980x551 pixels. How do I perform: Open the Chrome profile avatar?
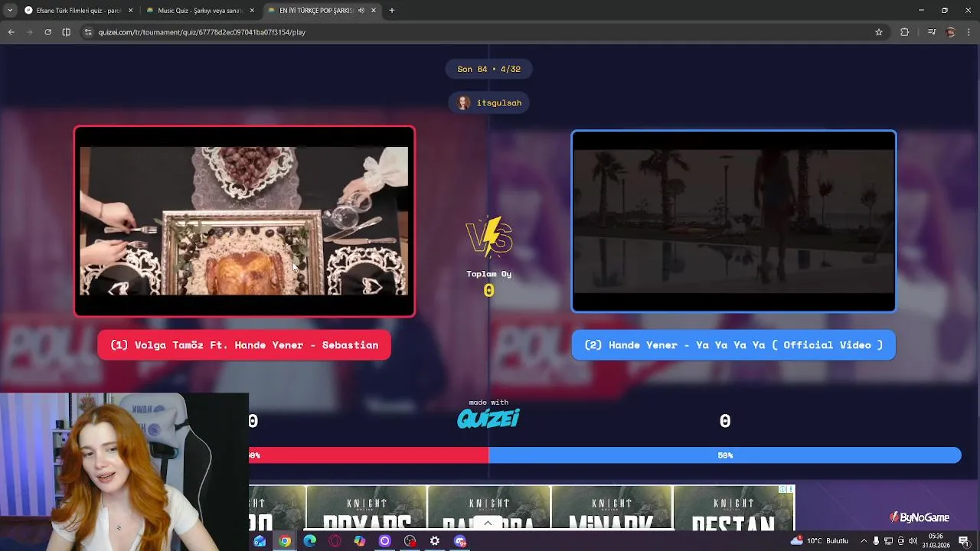pyautogui.click(x=951, y=32)
